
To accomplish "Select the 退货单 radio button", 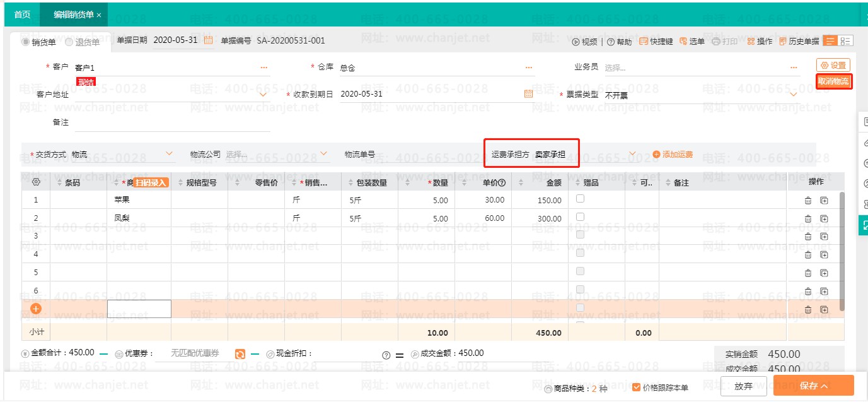I will (70, 42).
